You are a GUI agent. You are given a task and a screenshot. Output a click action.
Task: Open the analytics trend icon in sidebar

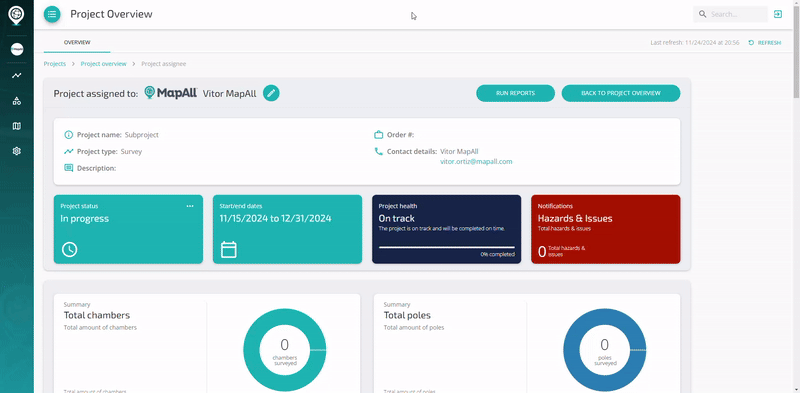point(17,76)
